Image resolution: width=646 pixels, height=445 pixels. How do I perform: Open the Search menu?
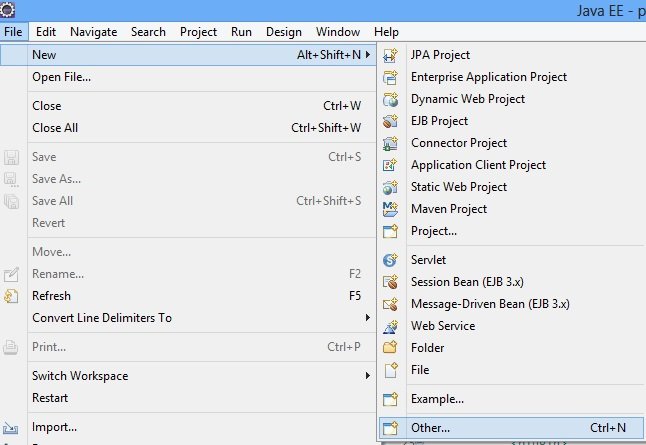[148, 32]
